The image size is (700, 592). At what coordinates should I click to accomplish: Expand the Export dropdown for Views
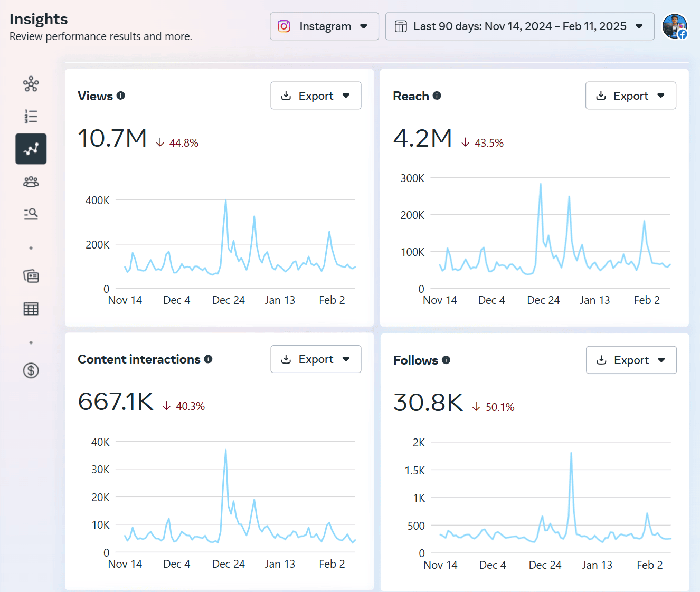pos(316,96)
